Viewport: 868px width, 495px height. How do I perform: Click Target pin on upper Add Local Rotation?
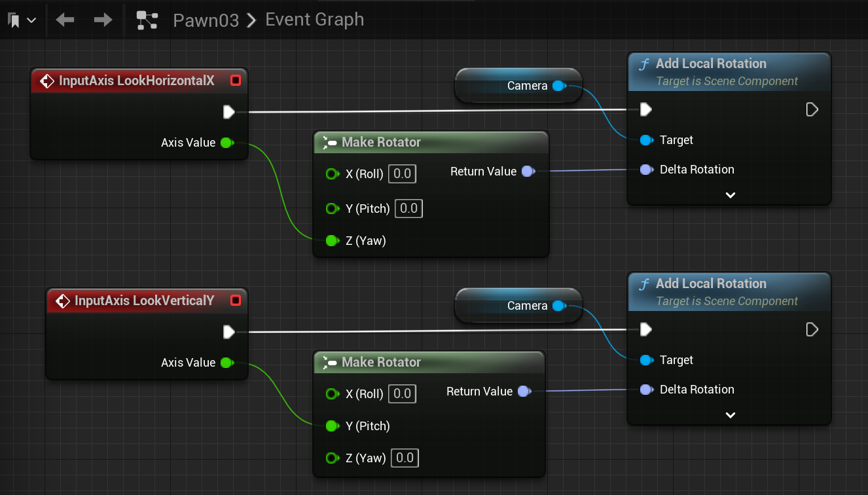645,140
